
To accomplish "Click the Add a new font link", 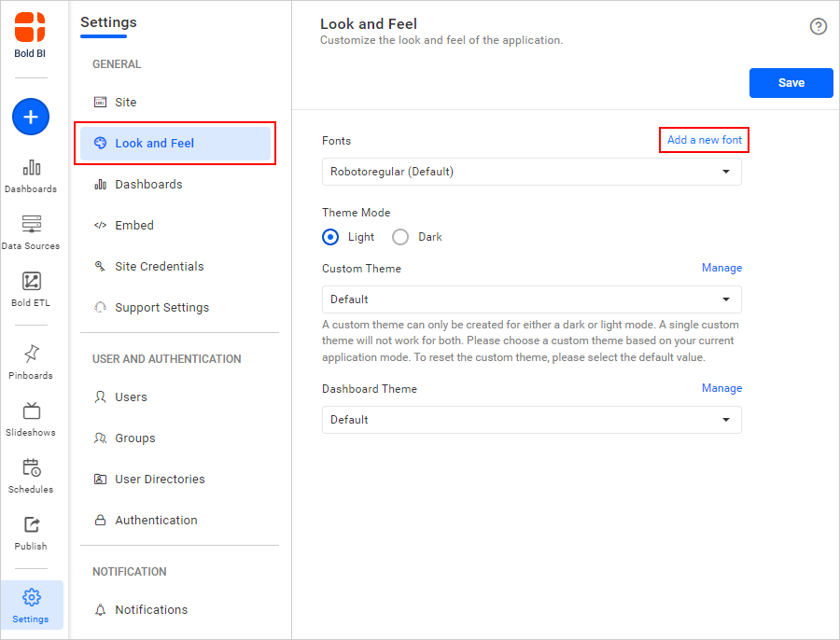I will click(704, 139).
